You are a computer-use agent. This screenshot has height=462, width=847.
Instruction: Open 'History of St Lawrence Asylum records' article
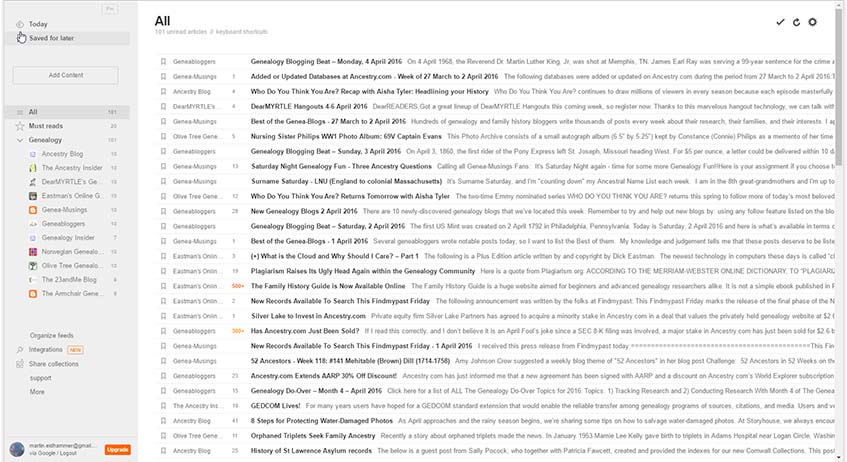click(x=311, y=451)
